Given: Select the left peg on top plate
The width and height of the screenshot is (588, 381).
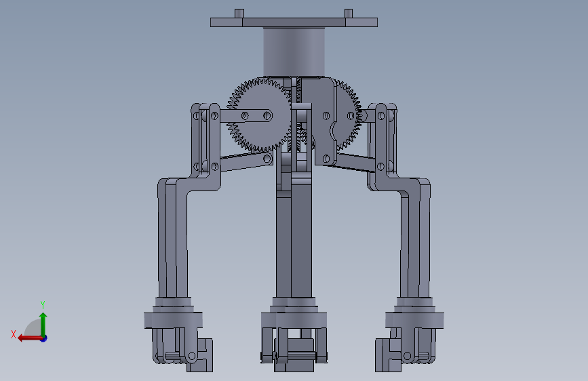Looking at the screenshot, I should [239, 13].
